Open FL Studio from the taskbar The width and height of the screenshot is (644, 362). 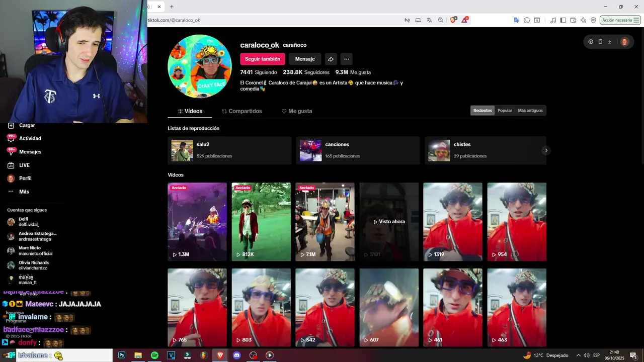click(x=204, y=355)
